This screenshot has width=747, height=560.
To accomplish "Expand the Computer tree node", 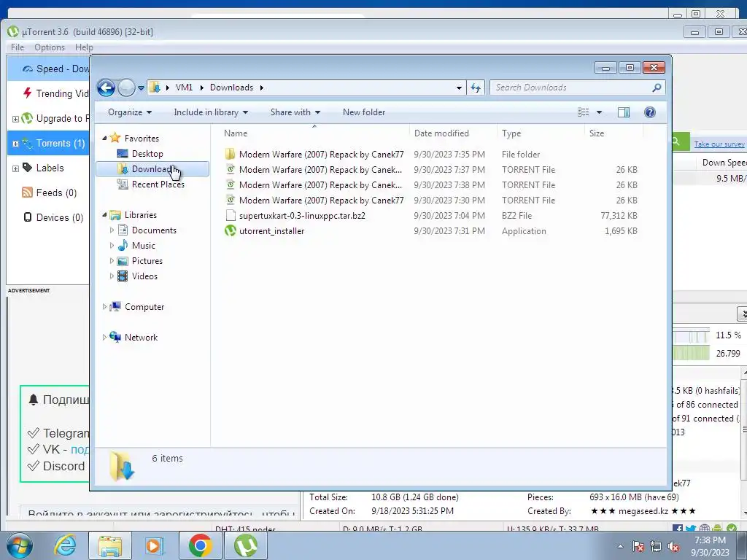I will point(104,307).
